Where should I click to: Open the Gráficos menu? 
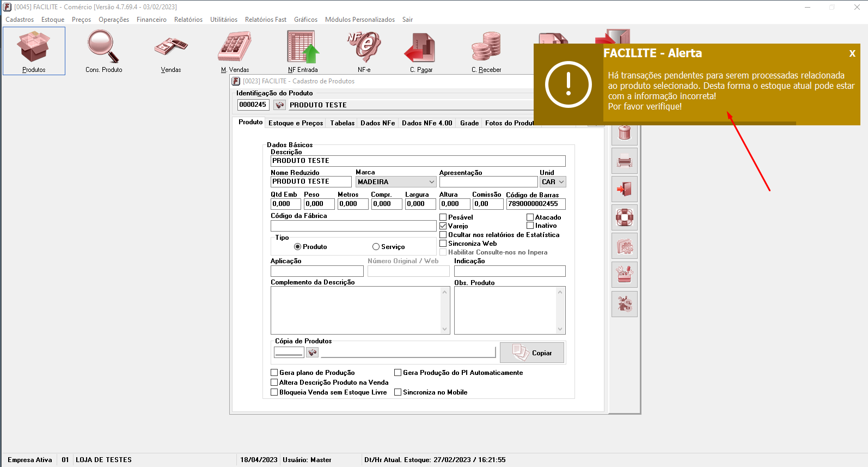tap(306, 20)
